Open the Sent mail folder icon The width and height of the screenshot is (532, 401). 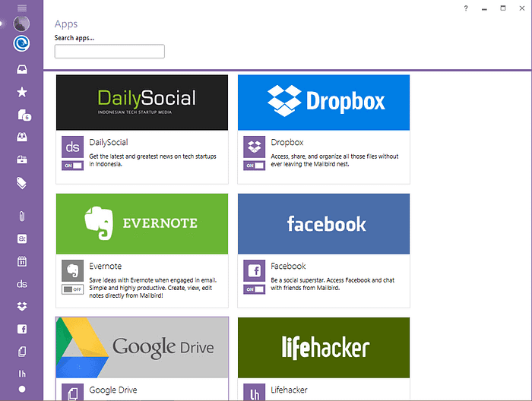pos(22,137)
